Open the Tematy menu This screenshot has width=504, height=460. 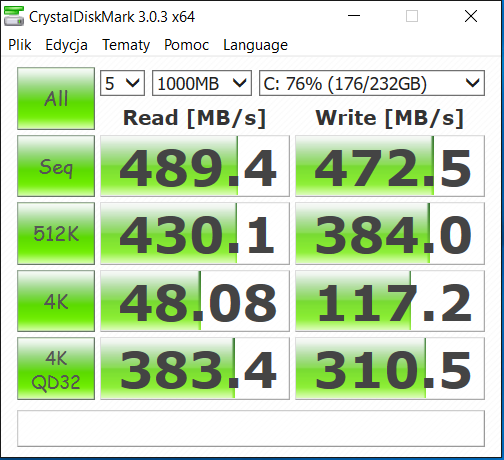tap(126, 45)
